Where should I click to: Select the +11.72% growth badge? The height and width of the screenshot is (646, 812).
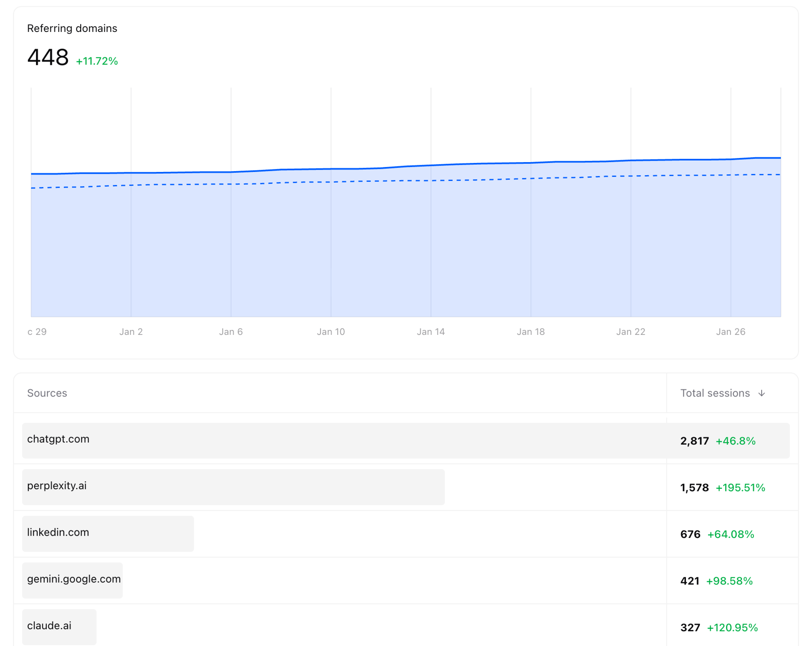tap(96, 60)
